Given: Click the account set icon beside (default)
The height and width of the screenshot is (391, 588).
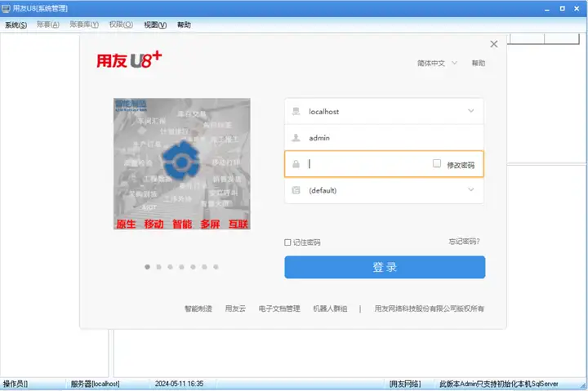Looking at the screenshot, I should tap(296, 190).
